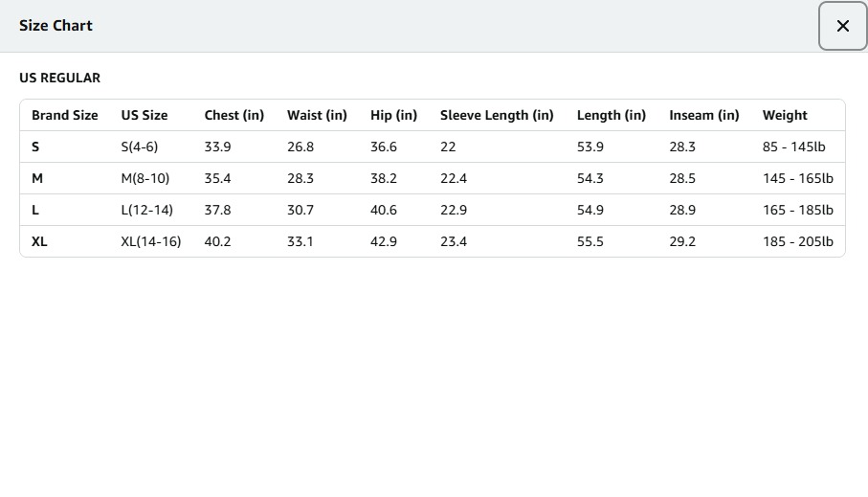868x497 pixels.
Task: Select the Length (in) column header
Action: click(x=611, y=115)
